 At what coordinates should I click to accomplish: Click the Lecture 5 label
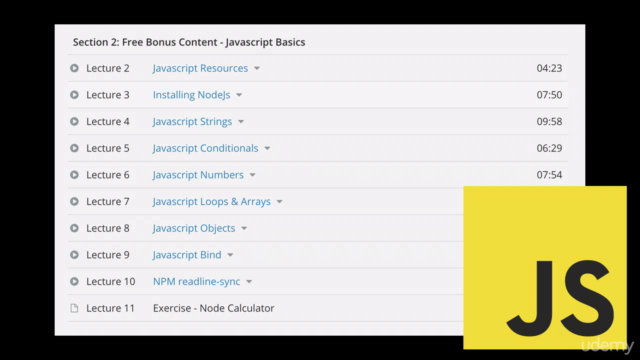click(108, 148)
